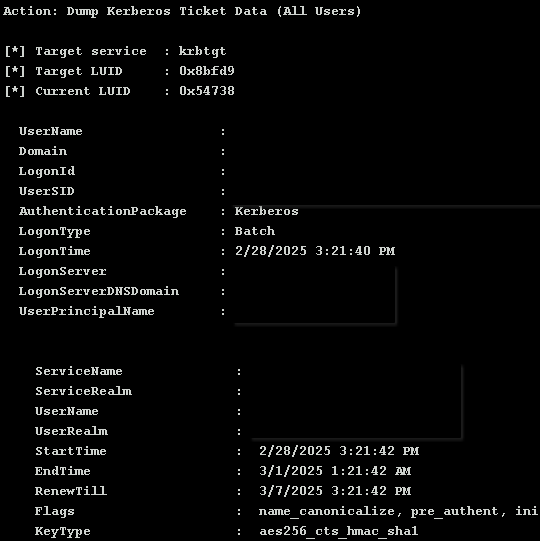Click the LogonTime value 2/28/2025 3:21:40 PM
The width and height of the screenshot is (540, 541).
[315, 251]
